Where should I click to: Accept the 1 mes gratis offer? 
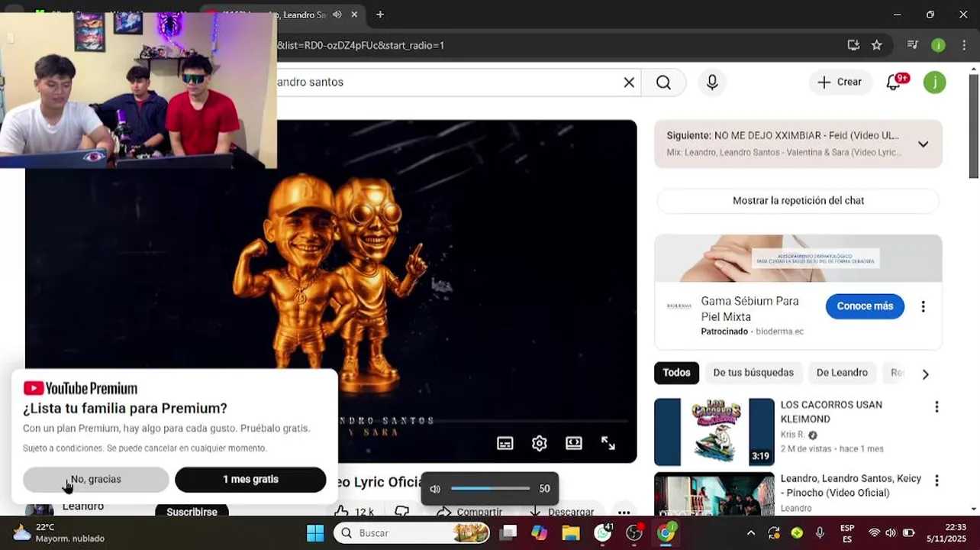click(x=250, y=479)
